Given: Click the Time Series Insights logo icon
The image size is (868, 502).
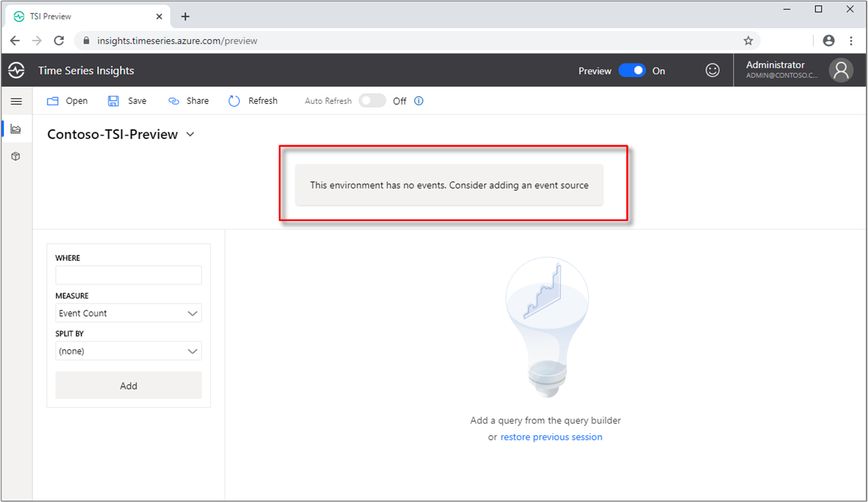Looking at the screenshot, I should (17, 70).
